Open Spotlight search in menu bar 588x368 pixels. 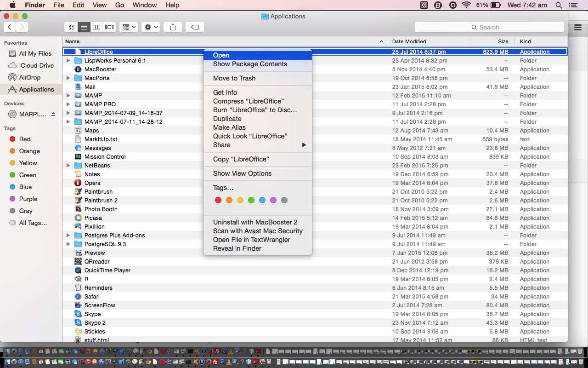coord(559,5)
